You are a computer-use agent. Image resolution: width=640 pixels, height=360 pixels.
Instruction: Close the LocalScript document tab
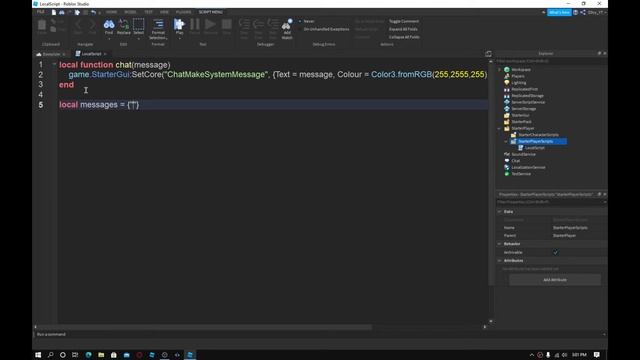[x=105, y=54]
